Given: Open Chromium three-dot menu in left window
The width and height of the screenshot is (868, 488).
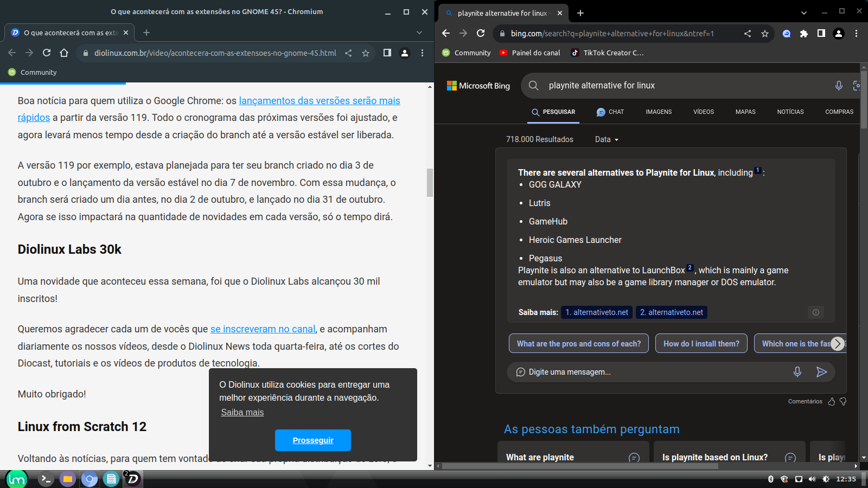Looking at the screenshot, I should click(422, 53).
